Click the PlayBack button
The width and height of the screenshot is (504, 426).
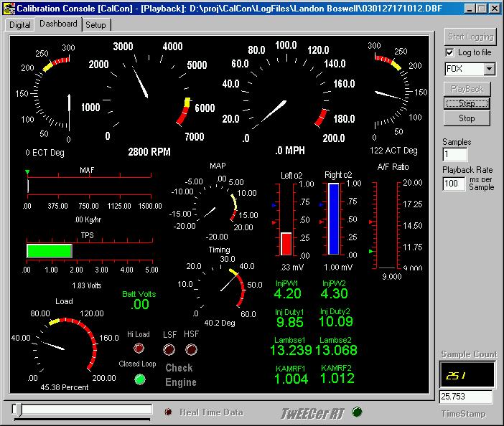click(x=467, y=89)
